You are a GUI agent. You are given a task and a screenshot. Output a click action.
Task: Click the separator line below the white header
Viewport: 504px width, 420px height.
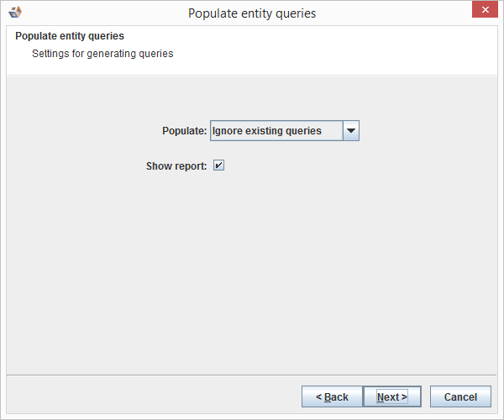252,76
